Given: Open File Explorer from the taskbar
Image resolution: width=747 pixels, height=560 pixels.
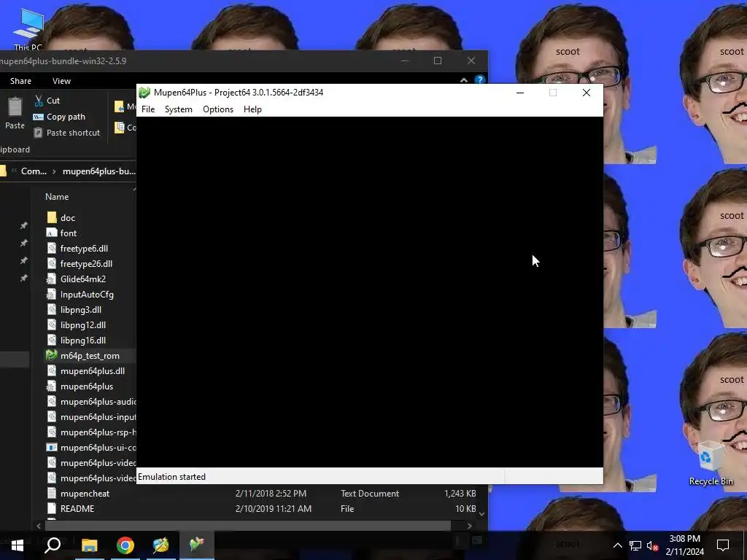Looking at the screenshot, I should tap(89, 545).
